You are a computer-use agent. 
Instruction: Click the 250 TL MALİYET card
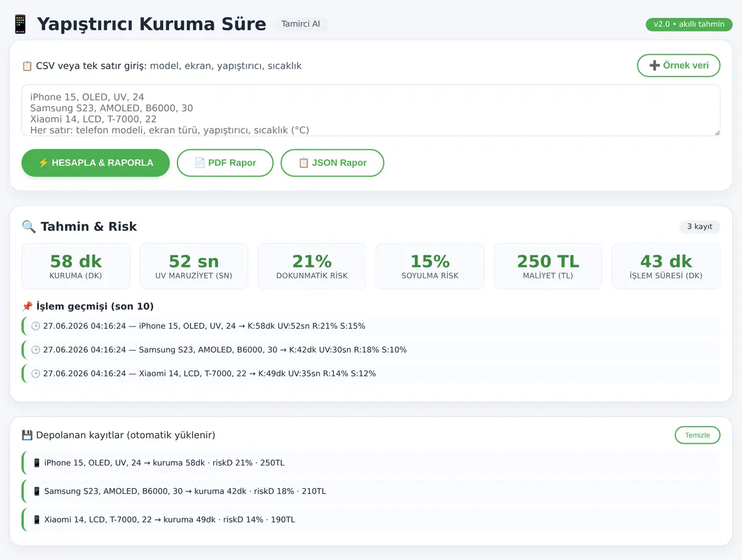tap(548, 266)
